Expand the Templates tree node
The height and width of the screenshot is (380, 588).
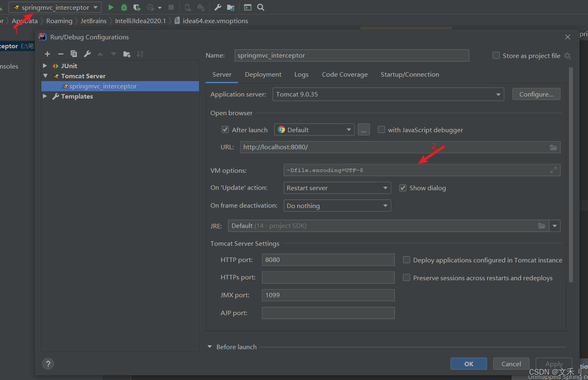pos(45,96)
